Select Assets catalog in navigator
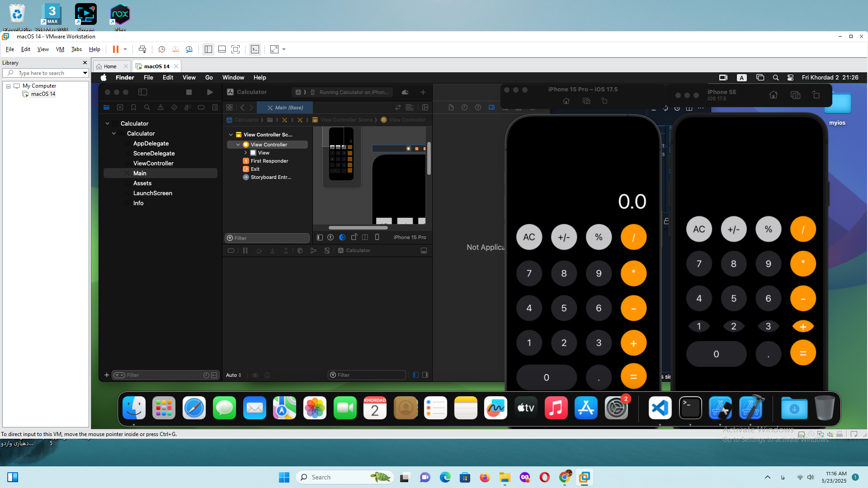Viewport: 868px width, 488px height. click(x=142, y=183)
